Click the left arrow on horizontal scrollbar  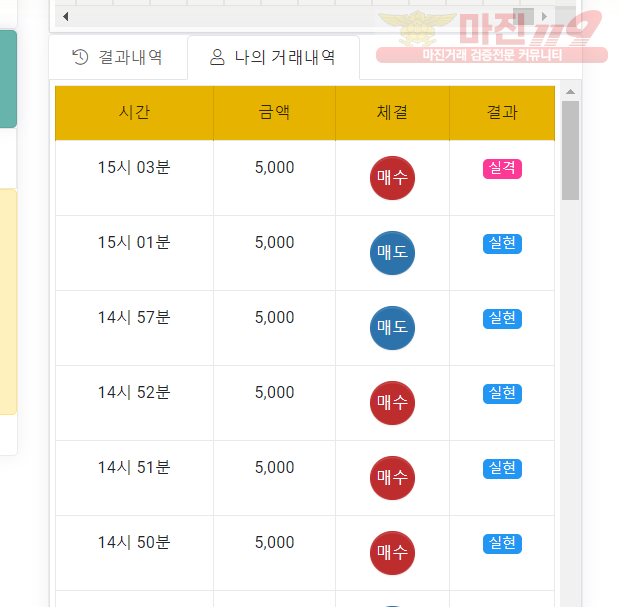[66, 17]
